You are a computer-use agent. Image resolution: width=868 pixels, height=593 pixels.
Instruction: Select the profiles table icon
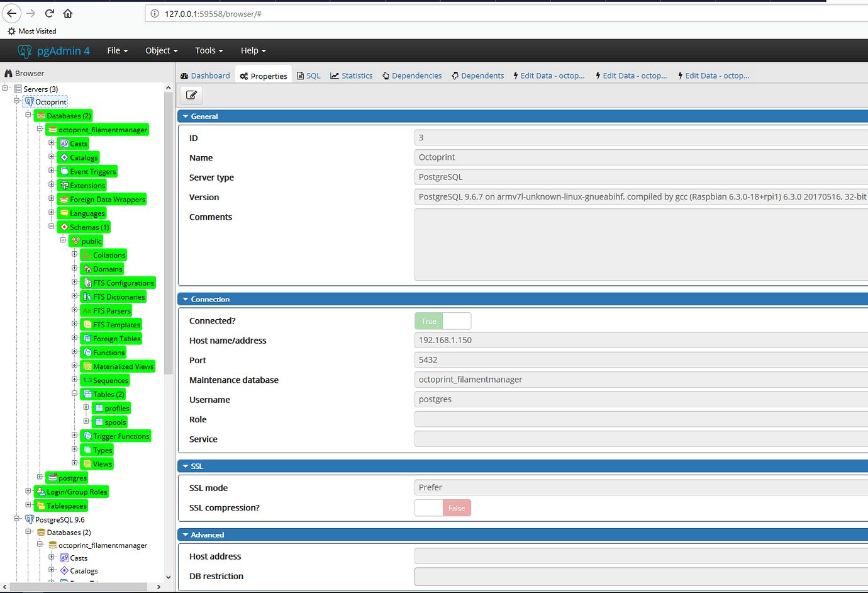[x=99, y=409]
